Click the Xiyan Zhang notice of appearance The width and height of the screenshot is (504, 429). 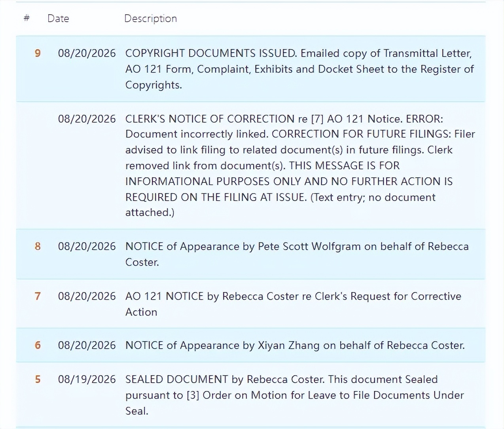click(x=295, y=345)
